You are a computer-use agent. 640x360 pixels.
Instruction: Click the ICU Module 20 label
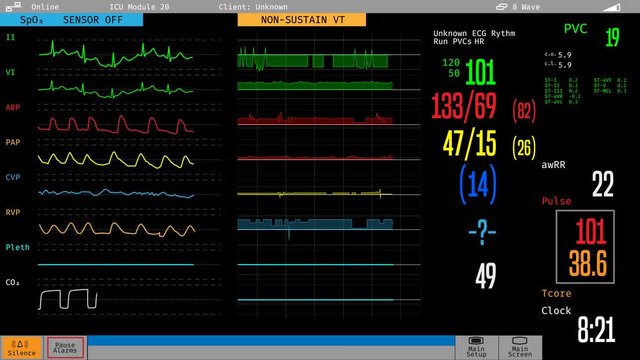139,7
